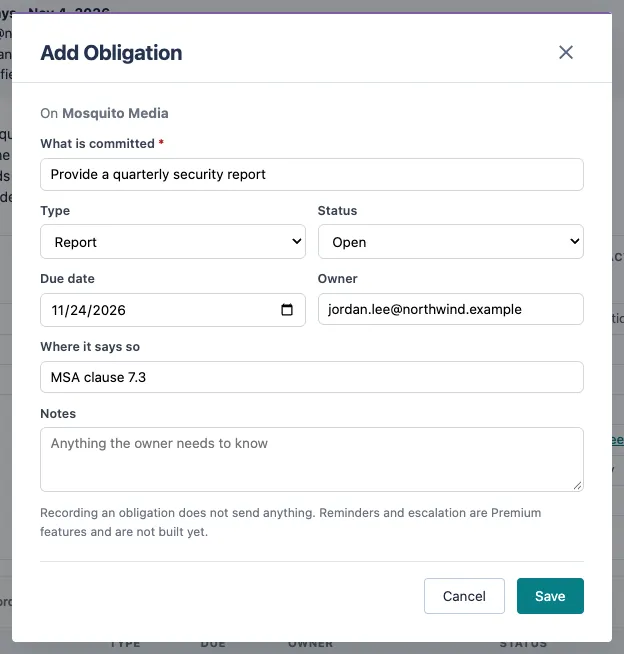Close the Add Obligation dialog
Image resolution: width=624 pixels, height=654 pixels.
[566, 53]
